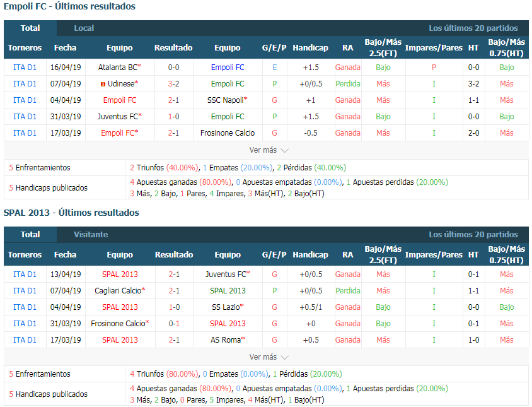532x407 pixels.
Task: Click Perdida in the Udinese row
Action: pos(348,83)
